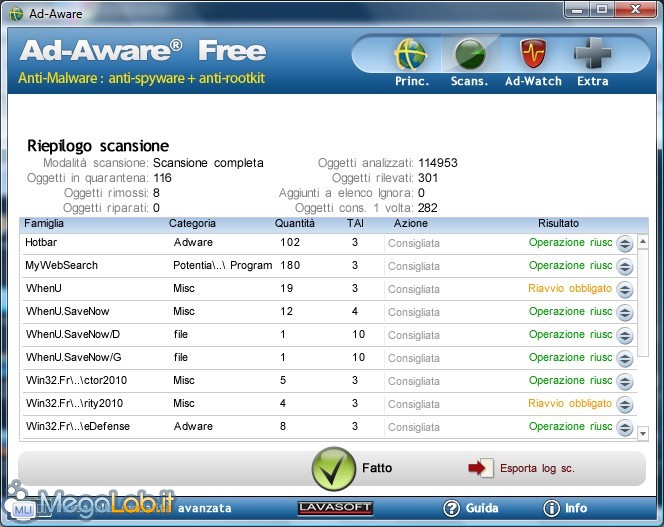664x527 pixels.
Task: Sort by the TAI column header
Action: tap(355, 223)
